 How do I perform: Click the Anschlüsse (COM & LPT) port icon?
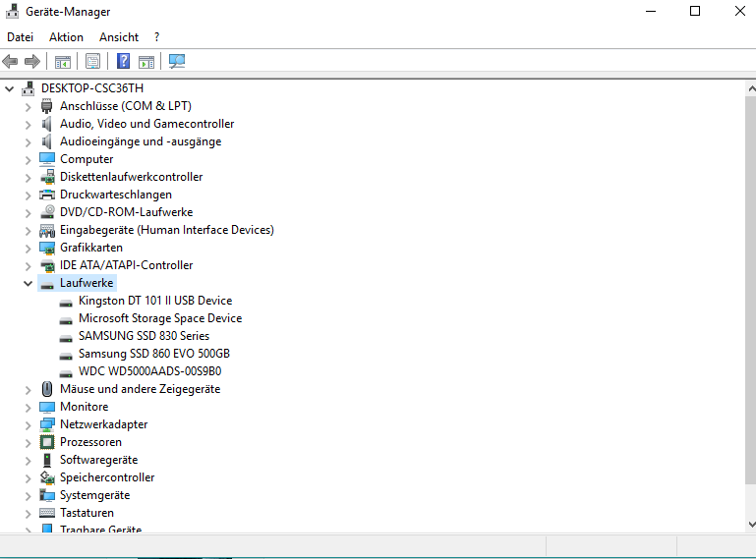(x=47, y=106)
